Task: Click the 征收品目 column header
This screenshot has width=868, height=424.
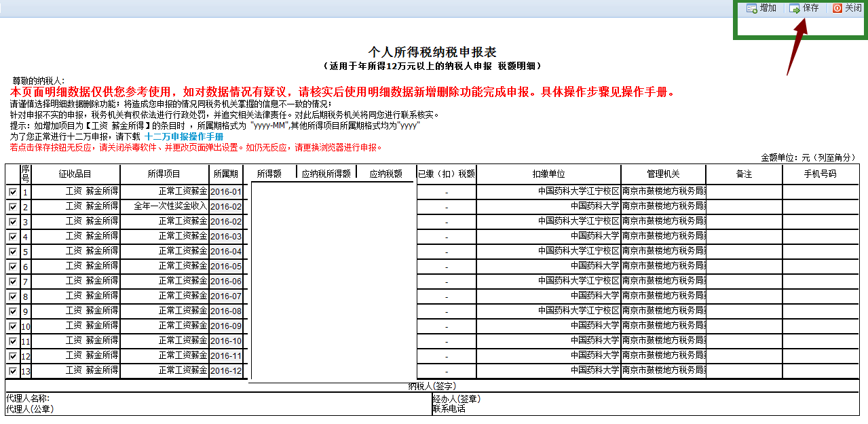Action: [x=75, y=174]
